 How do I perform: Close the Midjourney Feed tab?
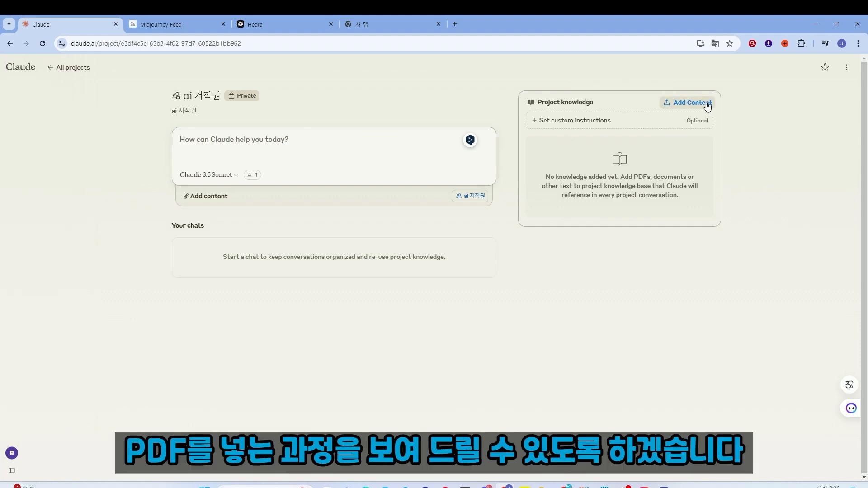pos(223,24)
